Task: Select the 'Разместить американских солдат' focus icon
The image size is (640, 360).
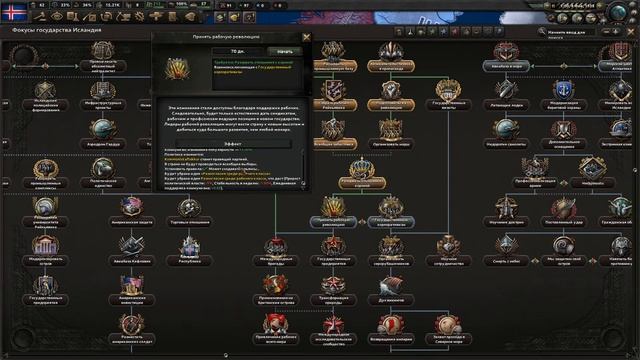Action: [x=131, y=323]
